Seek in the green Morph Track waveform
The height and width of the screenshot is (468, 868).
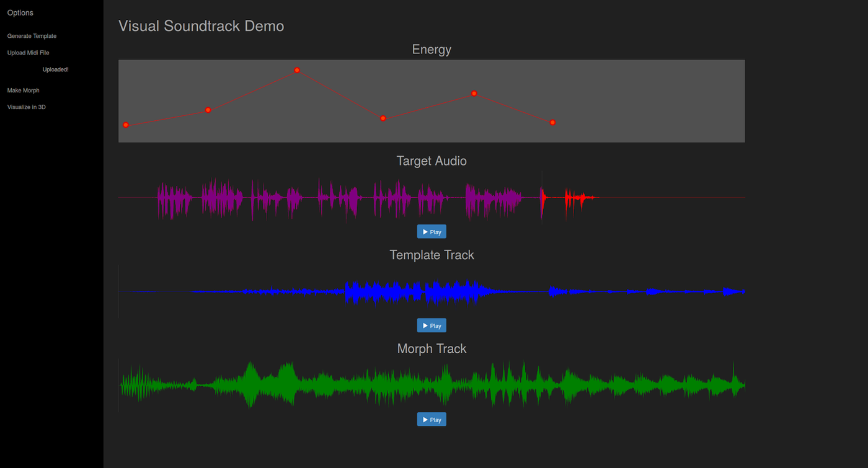point(432,385)
